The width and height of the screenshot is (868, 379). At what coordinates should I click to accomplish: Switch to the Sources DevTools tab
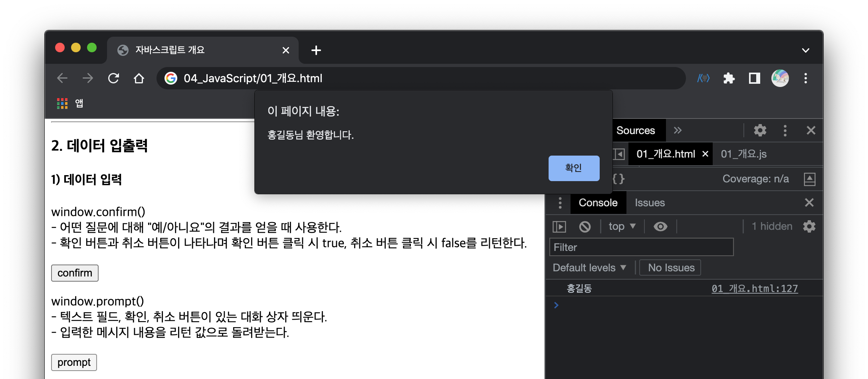(x=636, y=130)
